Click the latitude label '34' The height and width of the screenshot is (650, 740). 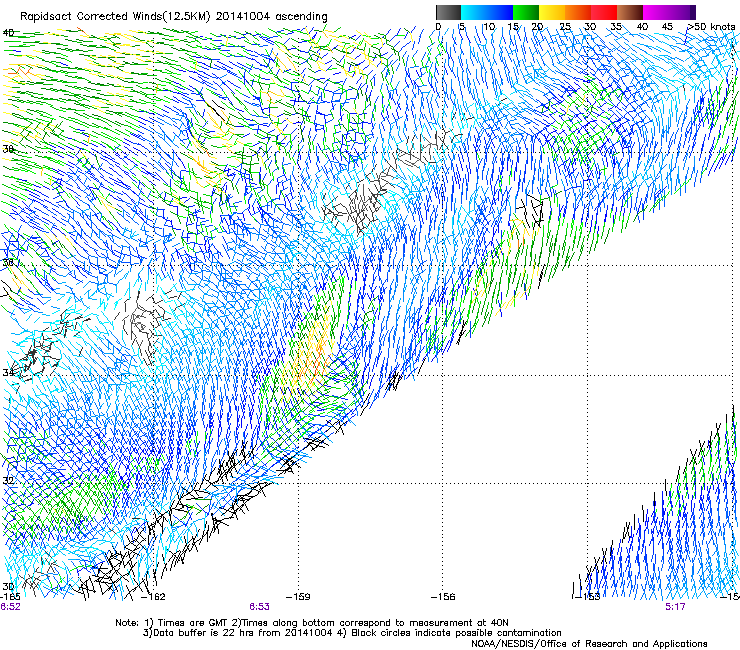coord(8,372)
